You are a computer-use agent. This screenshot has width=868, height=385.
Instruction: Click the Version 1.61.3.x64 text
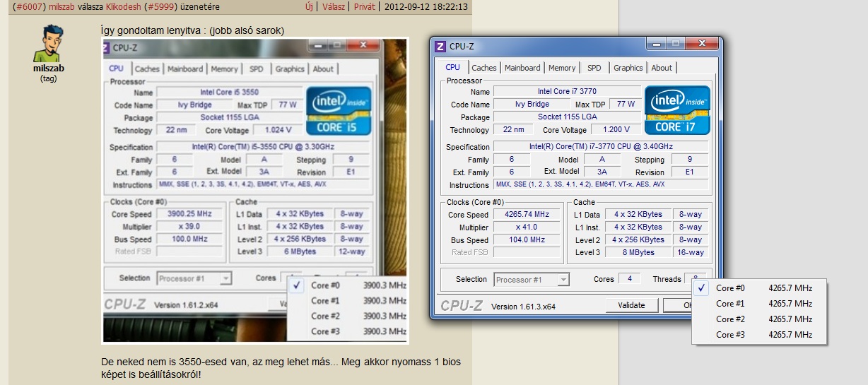tap(523, 307)
